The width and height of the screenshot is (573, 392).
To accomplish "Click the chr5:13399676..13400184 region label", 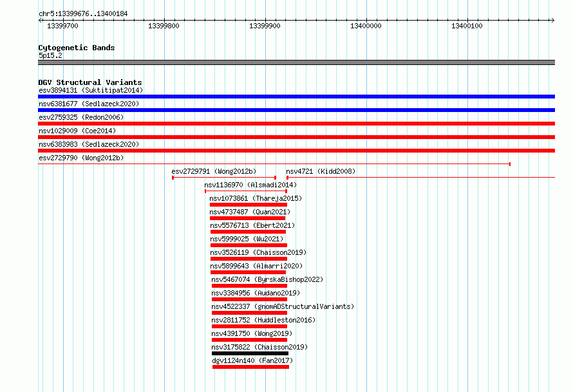I will pyautogui.click(x=83, y=14).
